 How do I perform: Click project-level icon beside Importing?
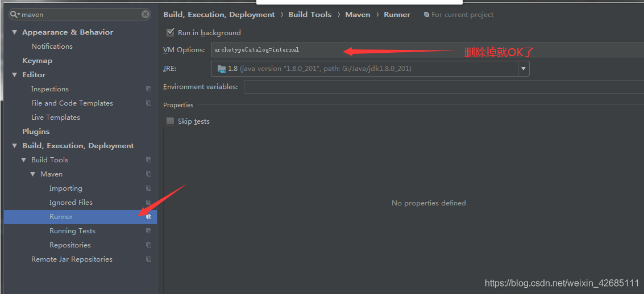coord(148,188)
